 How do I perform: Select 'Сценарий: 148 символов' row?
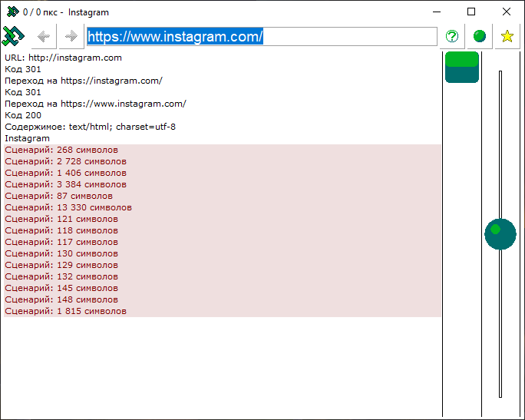pos(223,299)
